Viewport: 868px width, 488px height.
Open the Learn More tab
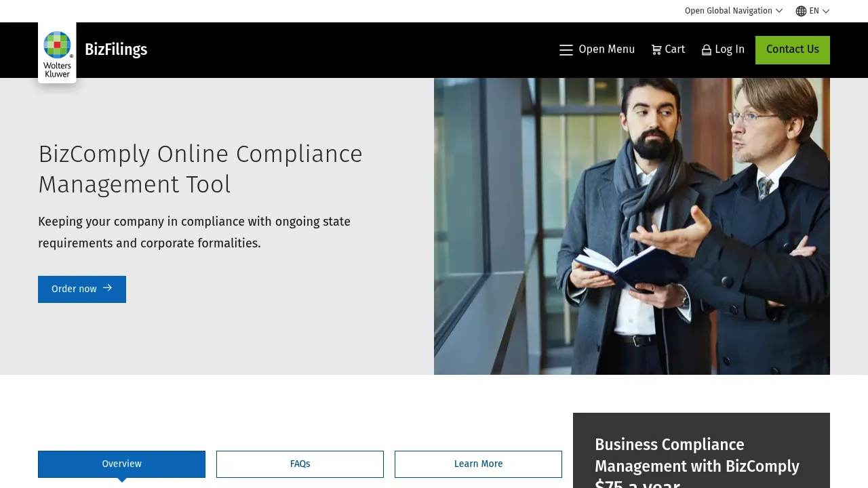point(478,464)
